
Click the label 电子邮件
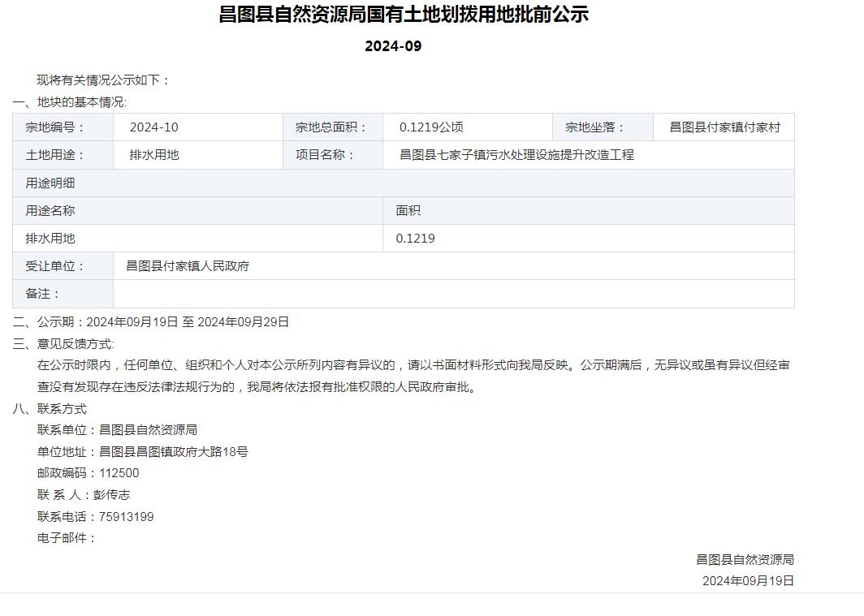(66, 538)
